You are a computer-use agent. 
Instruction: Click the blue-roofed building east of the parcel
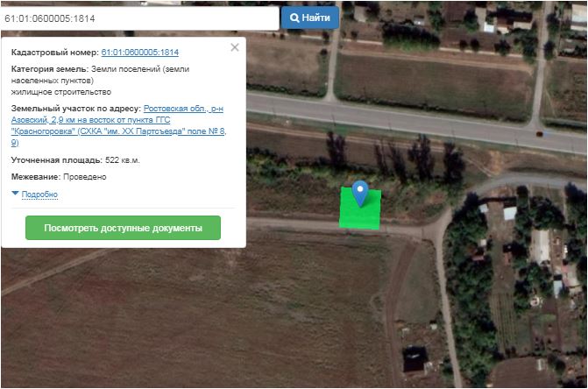(510, 213)
